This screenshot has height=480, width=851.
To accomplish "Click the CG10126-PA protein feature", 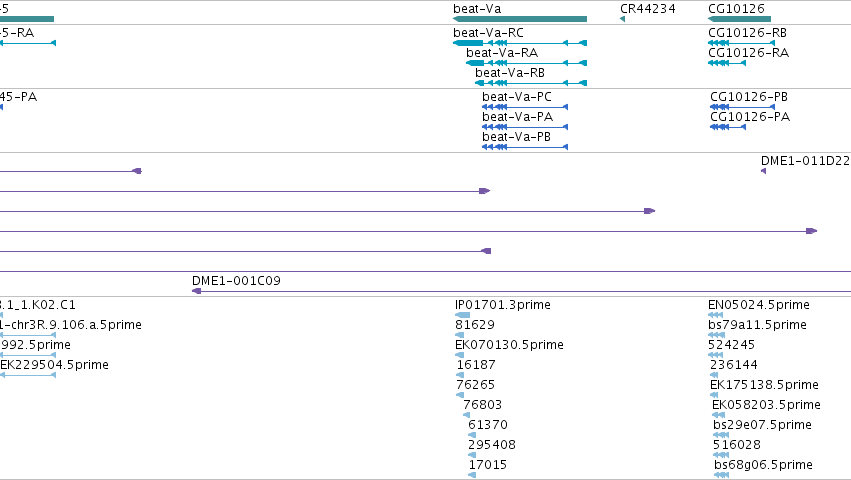I will pos(728,127).
